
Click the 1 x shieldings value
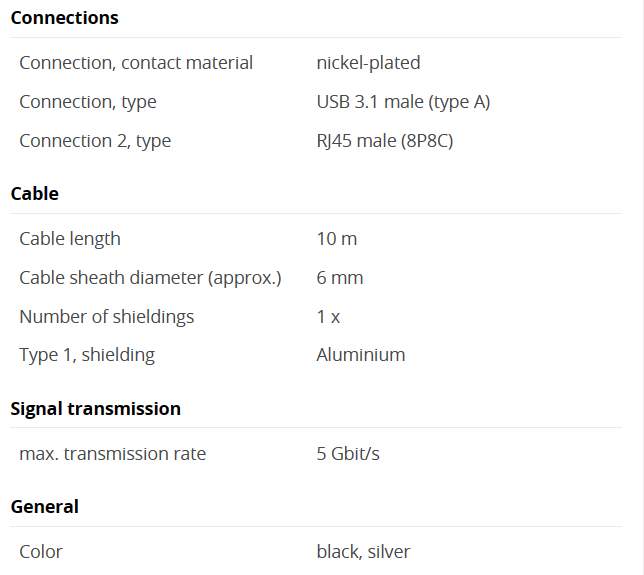pyautogui.click(x=328, y=317)
